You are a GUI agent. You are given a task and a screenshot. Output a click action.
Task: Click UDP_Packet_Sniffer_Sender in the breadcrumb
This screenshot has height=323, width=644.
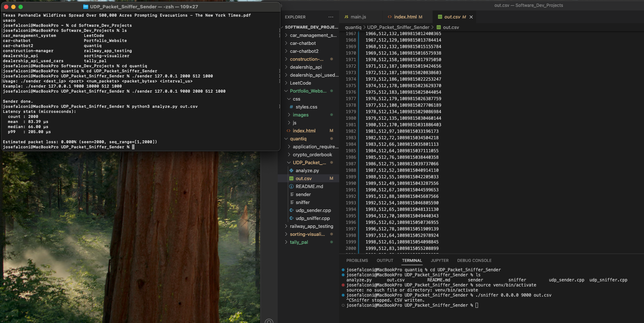[398, 27]
